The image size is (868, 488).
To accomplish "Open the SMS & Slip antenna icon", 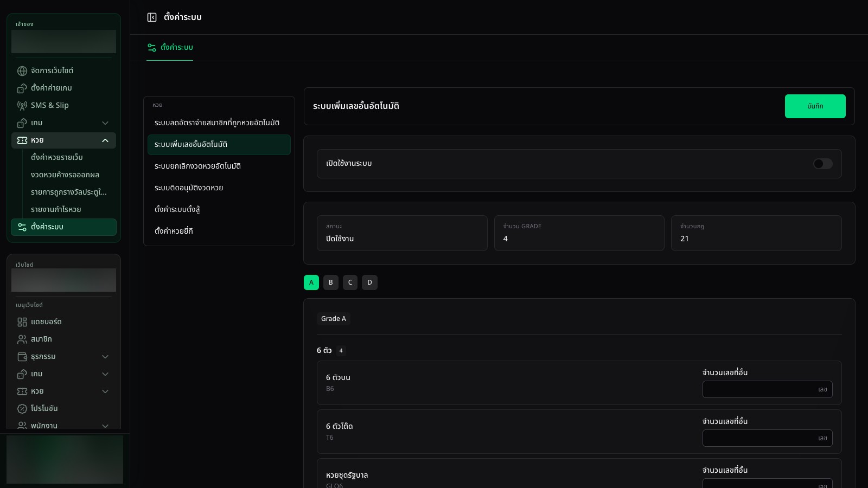I will tap(22, 106).
